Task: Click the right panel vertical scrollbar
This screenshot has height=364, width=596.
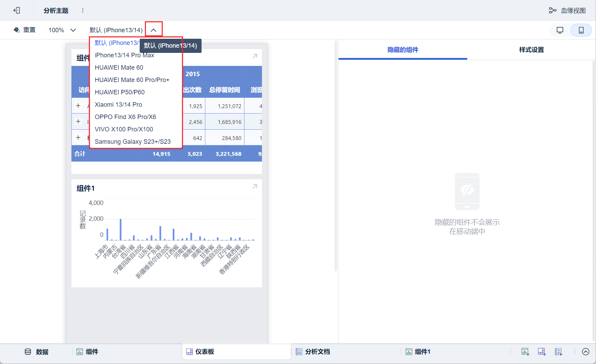Action: 594,201
